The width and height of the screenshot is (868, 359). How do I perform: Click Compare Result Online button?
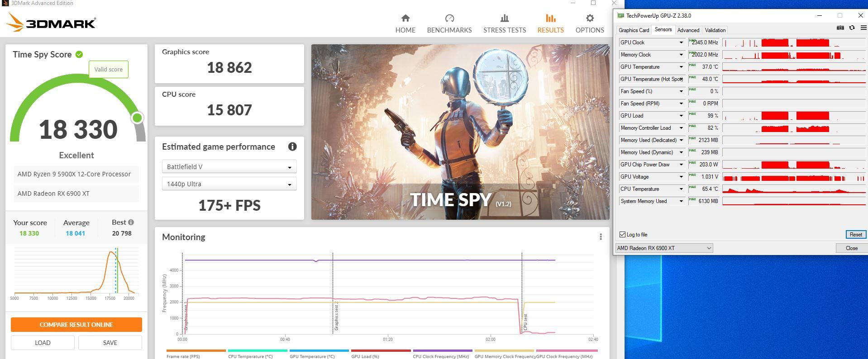76,325
